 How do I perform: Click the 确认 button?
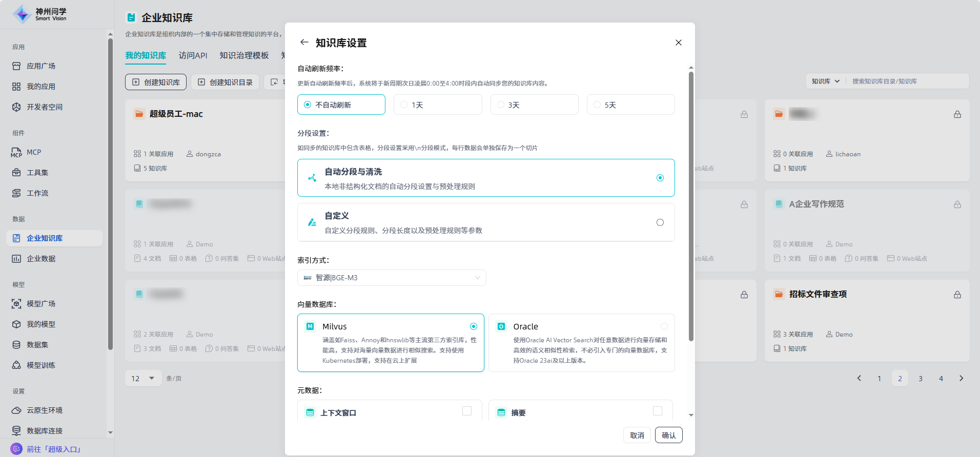click(x=668, y=435)
